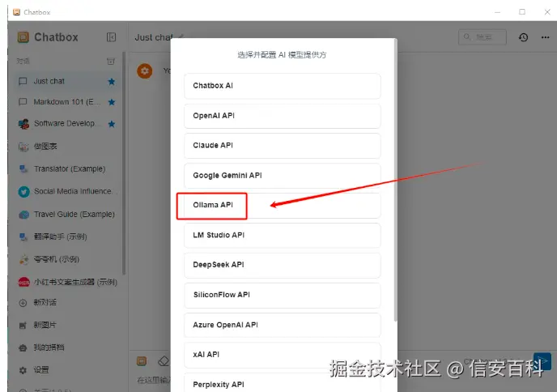Click the 小红书 red icon
The image size is (557, 392).
23,283
